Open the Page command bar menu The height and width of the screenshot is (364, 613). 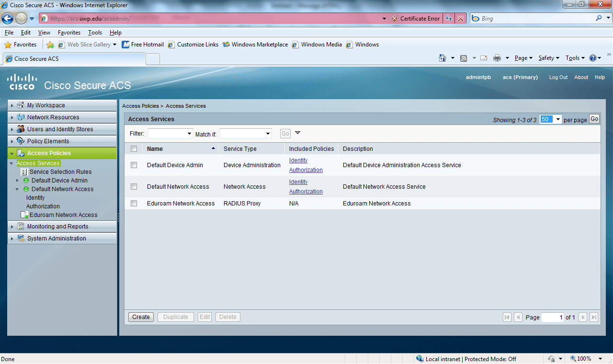pyautogui.click(x=523, y=58)
